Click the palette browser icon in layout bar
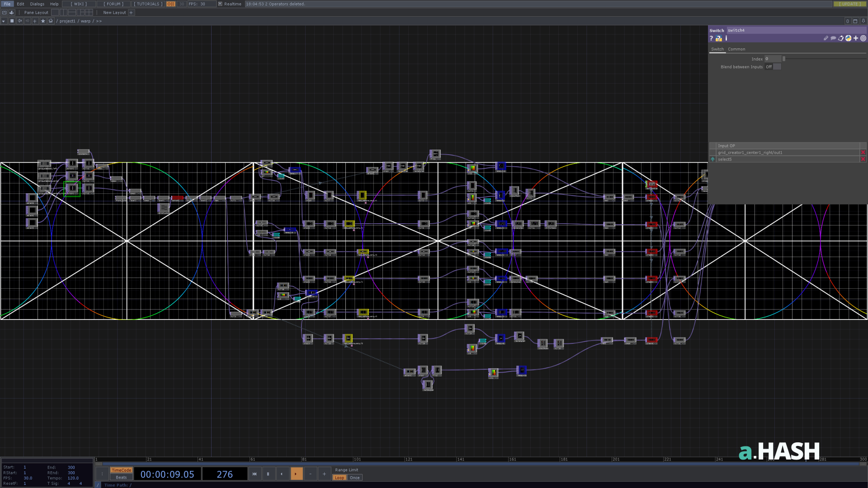Screen dimensions: 868x488 (x=5, y=13)
